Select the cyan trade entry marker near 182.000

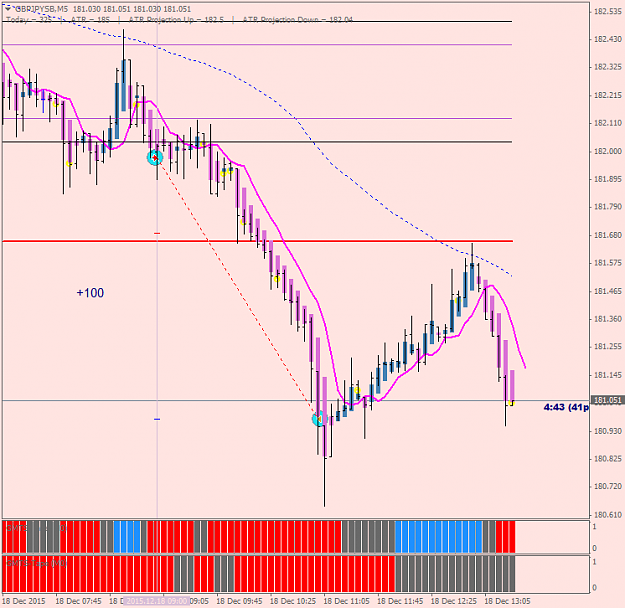[x=155, y=158]
